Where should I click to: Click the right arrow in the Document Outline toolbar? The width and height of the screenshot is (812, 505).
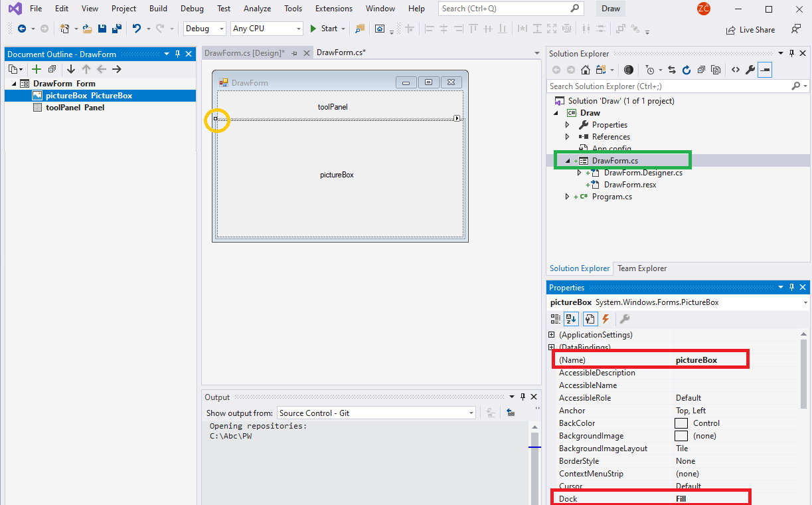click(x=117, y=69)
